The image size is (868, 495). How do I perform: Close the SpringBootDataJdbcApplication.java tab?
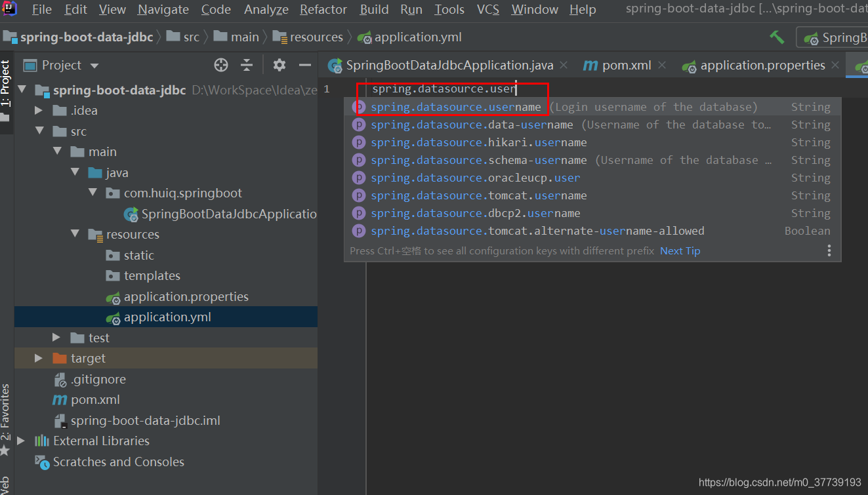pos(564,65)
